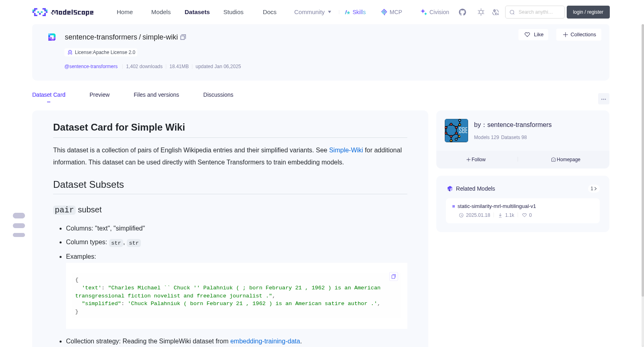The image size is (644, 347).
Task: Click the Dataset Subsets heading
Action: pos(89,185)
